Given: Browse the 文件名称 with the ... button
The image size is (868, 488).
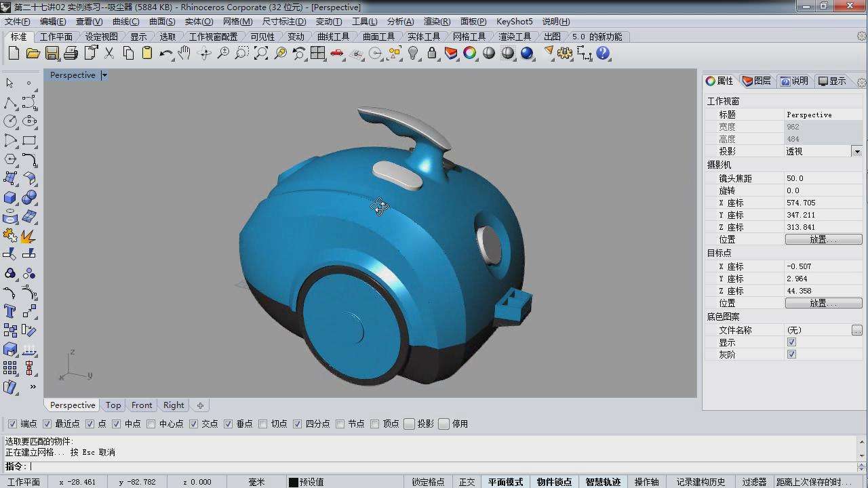Looking at the screenshot, I should 857,330.
